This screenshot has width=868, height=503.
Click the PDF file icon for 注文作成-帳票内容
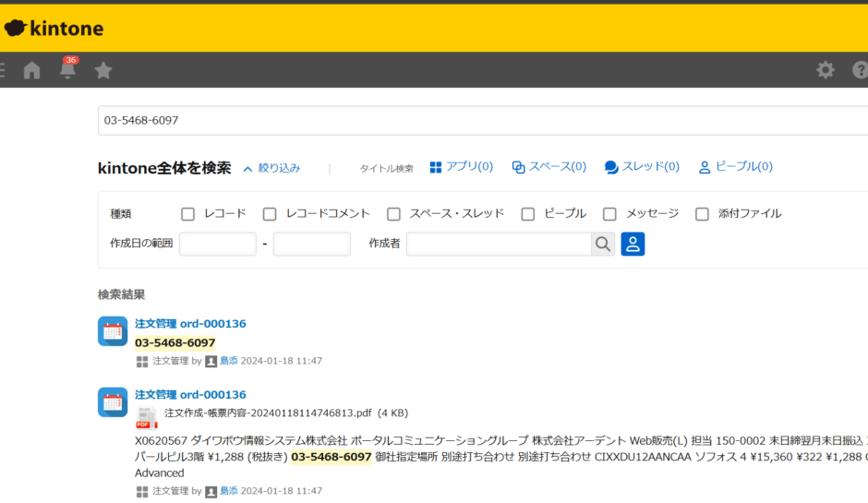[147, 418]
